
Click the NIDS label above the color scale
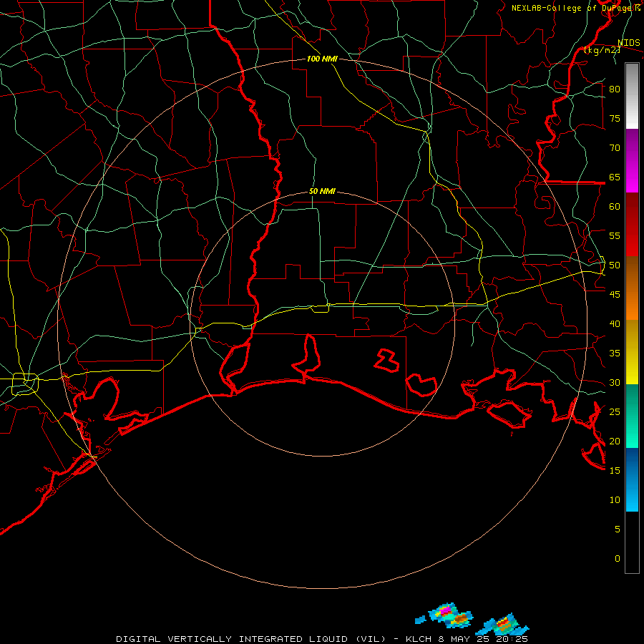coord(628,43)
